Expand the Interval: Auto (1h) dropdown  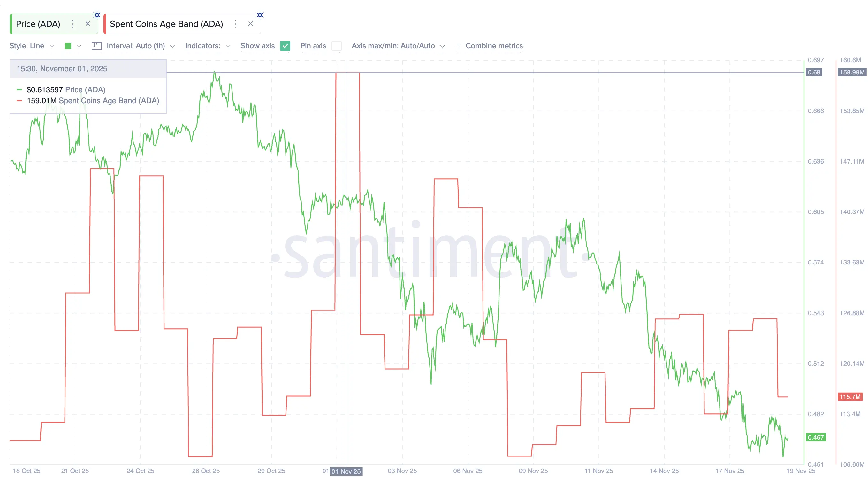tap(139, 46)
